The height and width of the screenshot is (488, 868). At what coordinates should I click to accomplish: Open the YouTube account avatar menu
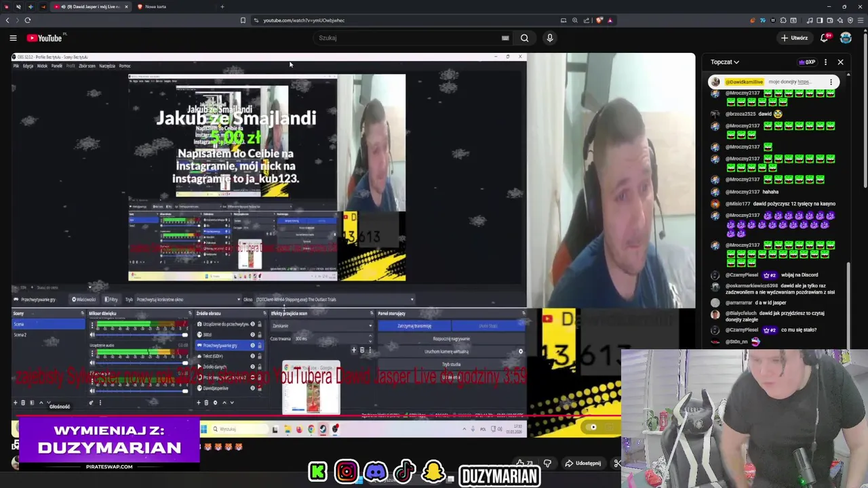click(x=846, y=38)
